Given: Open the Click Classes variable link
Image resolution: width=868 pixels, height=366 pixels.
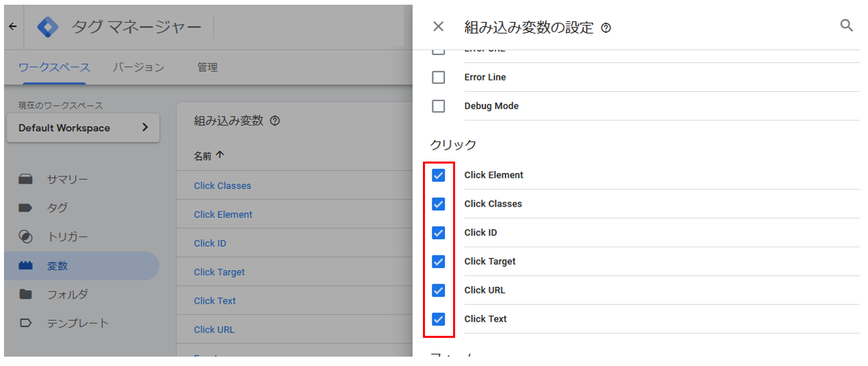Looking at the screenshot, I should click(223, 186).
